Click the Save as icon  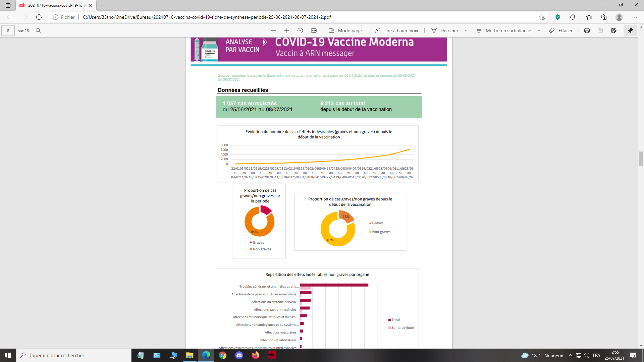614,31
